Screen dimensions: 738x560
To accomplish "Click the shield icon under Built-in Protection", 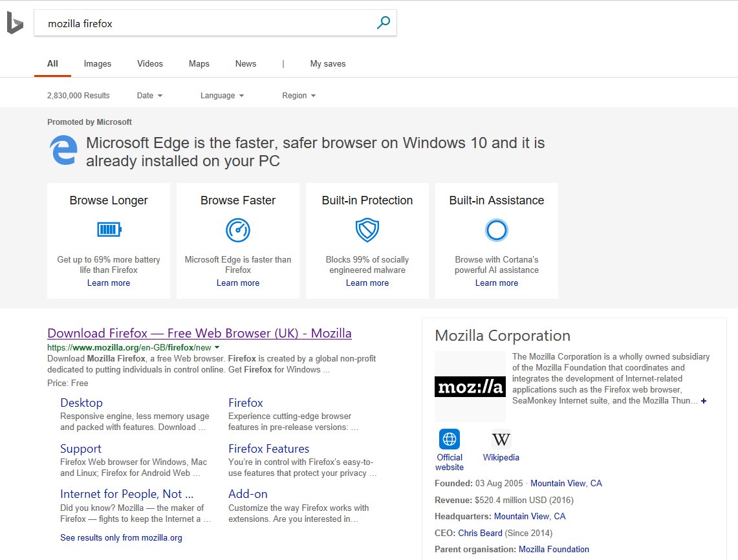I will [367, 230].
